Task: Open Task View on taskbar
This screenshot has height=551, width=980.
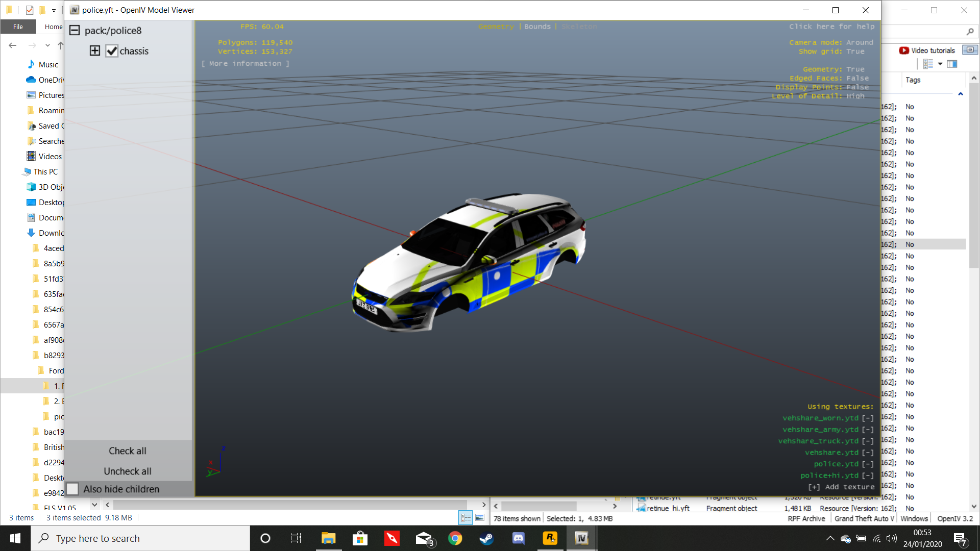Action: [x=296, y=538]
